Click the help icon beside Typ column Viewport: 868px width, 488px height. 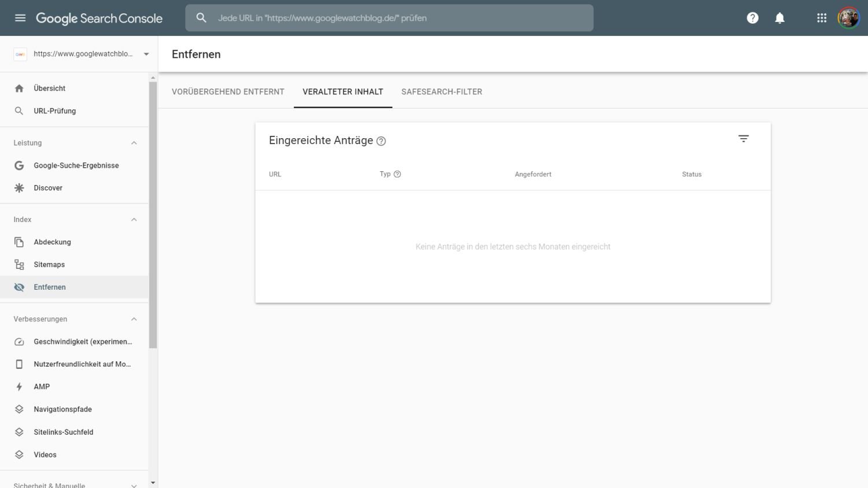tap(398, 174)
